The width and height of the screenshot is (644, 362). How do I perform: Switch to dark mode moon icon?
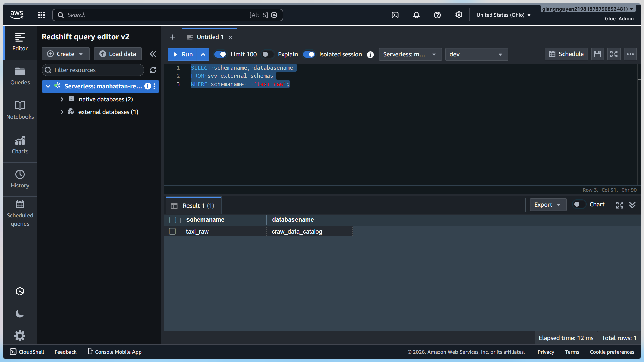[x=20, y=314]
